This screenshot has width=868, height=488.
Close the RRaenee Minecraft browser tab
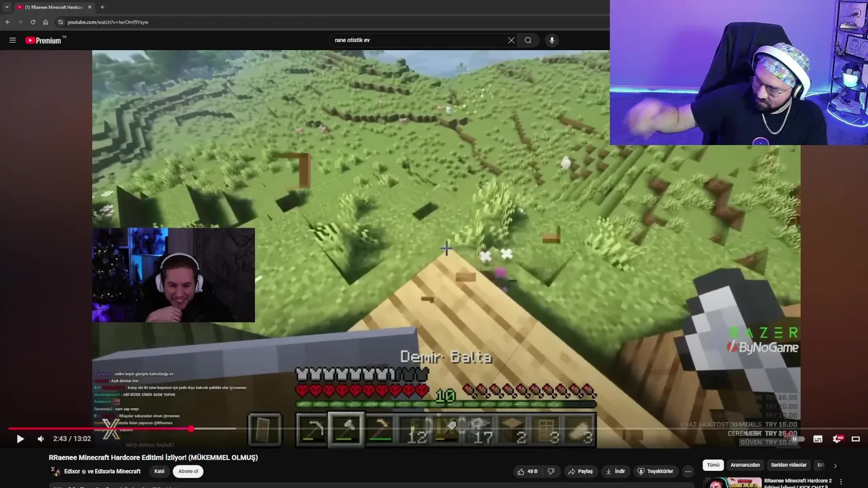point(90,7)
